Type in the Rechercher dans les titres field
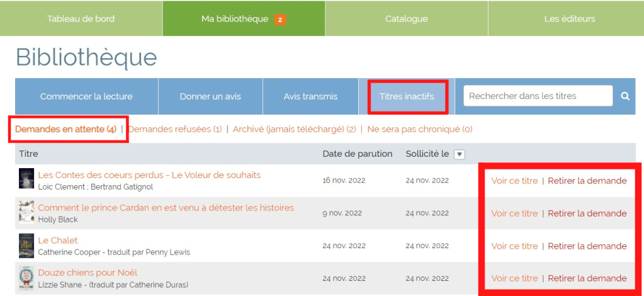This screenshot has width=644, height=296. pyautogui.click(x=538, y=96)
